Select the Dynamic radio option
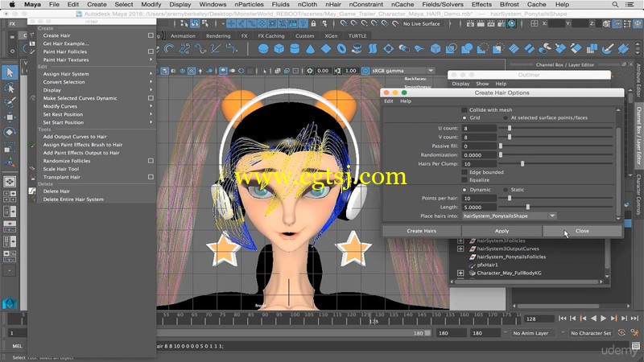 464,190
